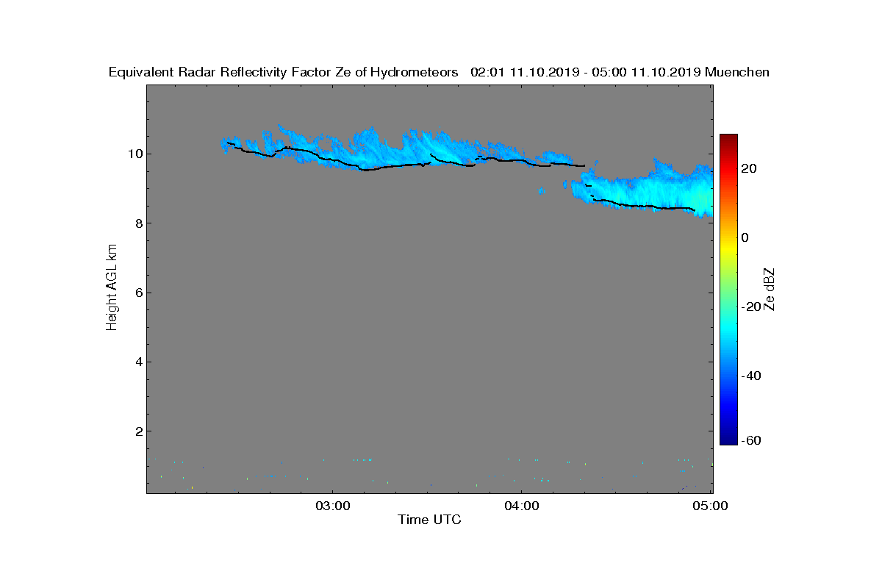Click the plot title 'Equivalent Radar Reflectivity Factor Ze of Hydrometeors'
This screenshot has height=588, width=882.
point(284,73)
